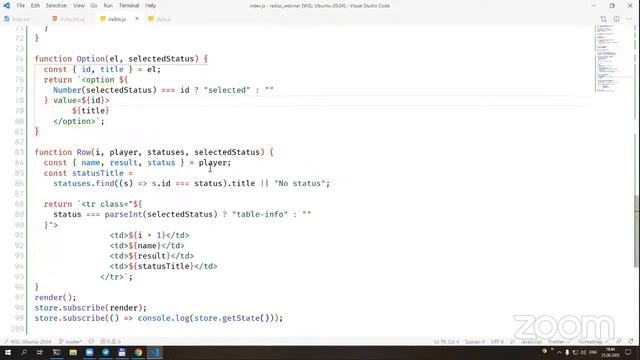
Task: Click the render(); call on line 97
Action: (x=55, y=298)
